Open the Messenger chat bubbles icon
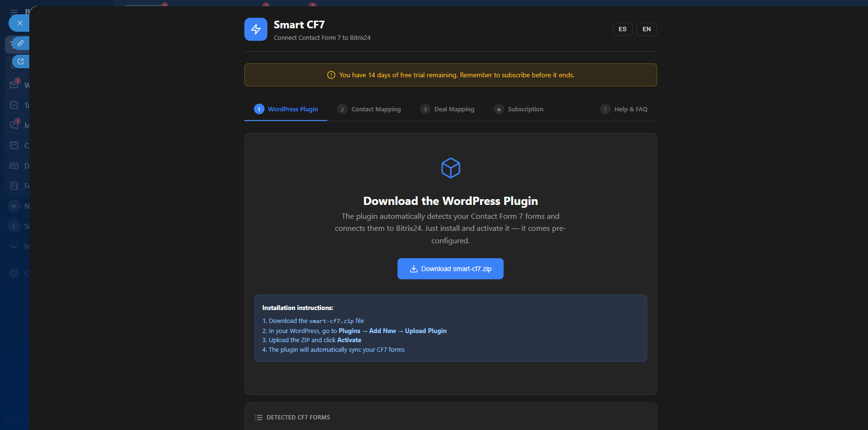The height and width of the screenshot is (430, 868). 14,125
